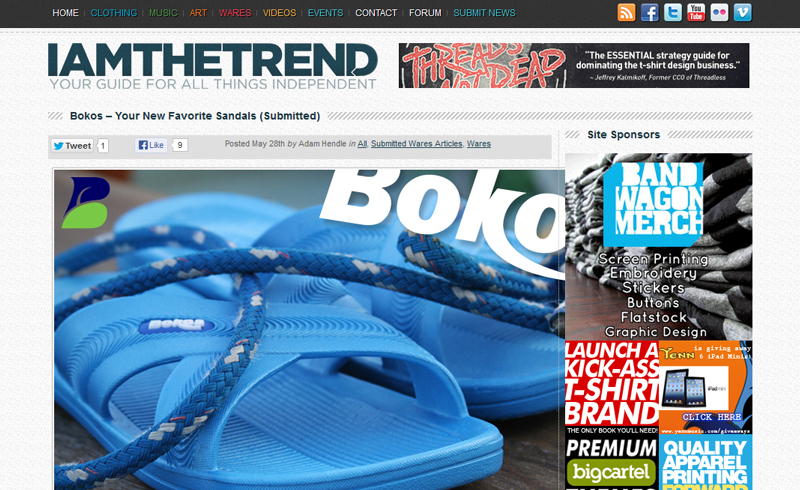Screen dimensions: 800x490
Task: Visit the Facebook page icon
Action: coord(649,12)
